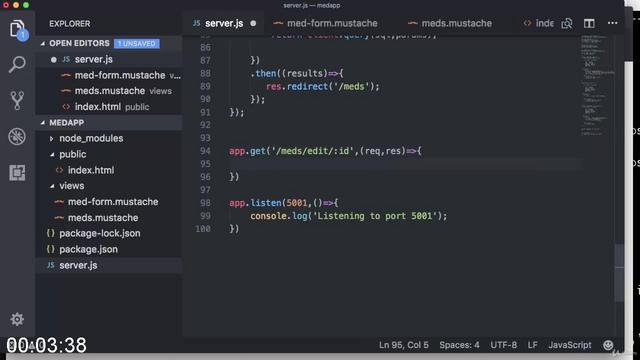Click the braces icon beside package.json

51,249
